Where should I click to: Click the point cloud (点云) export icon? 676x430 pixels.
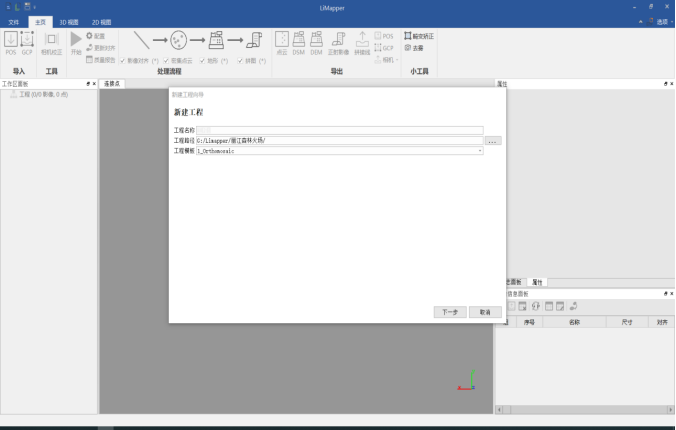click(x=282, y=41)
